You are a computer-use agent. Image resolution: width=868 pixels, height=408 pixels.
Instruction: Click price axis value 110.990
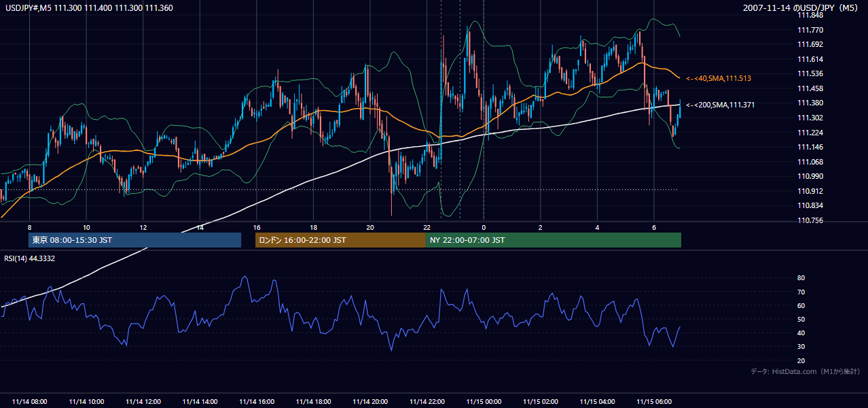pos(810,176)
